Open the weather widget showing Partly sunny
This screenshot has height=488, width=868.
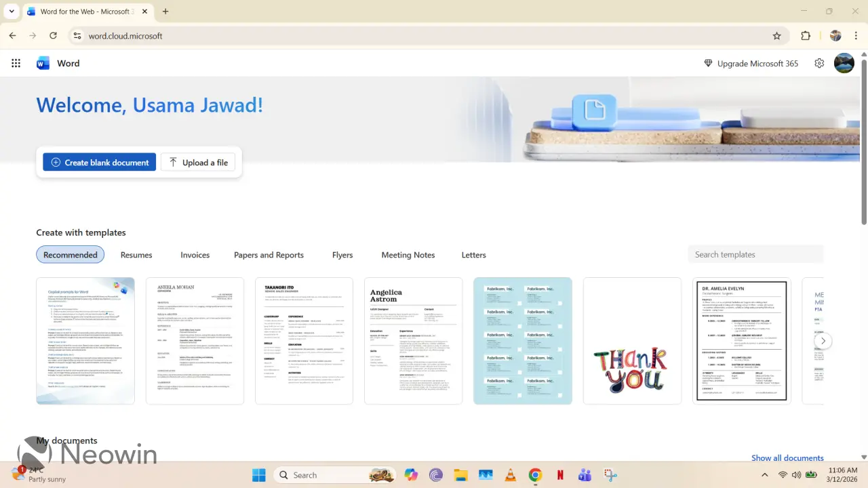click(x=38, y=474)
